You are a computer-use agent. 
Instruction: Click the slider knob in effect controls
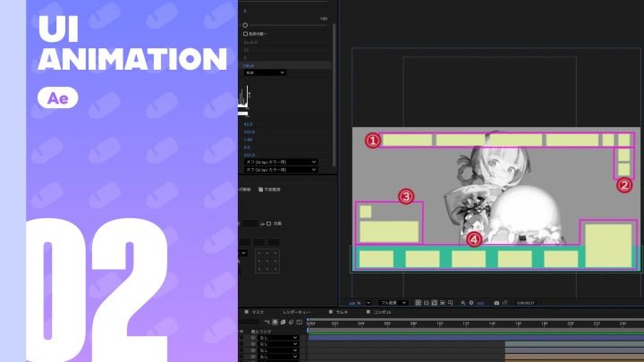[245, 25]
